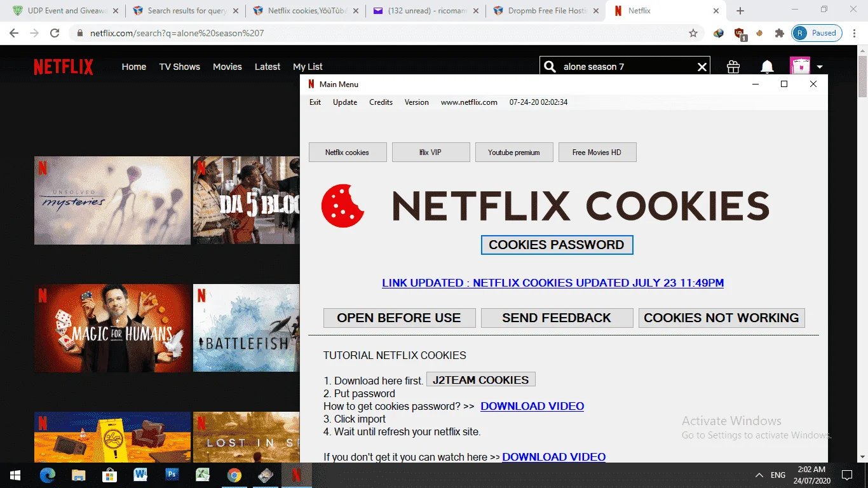This screenshot has width=868, height=488.
Task: Open the Credits menu item
Action: tap(381, 102)
